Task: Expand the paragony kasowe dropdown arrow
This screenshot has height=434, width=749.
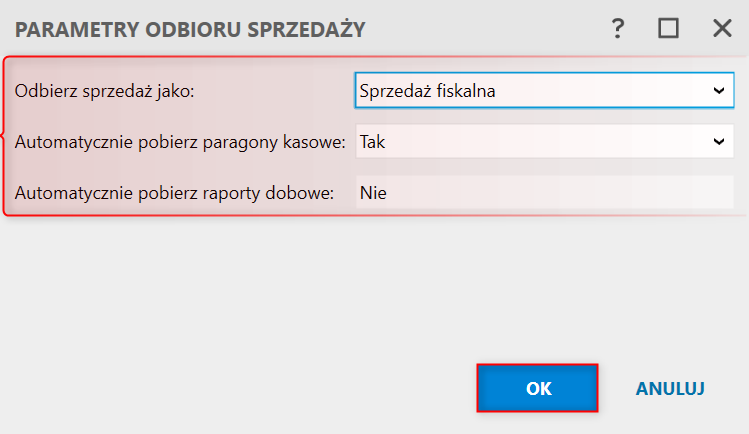Action: click(x=718, y=142)
